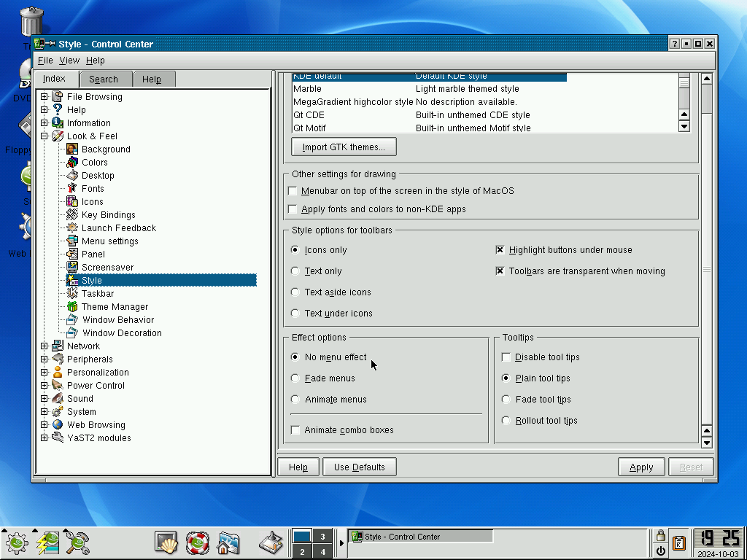Viewport: 747px width, 560px height.
Task: Click the Screensaver icon in the tree
Action: 72,267
